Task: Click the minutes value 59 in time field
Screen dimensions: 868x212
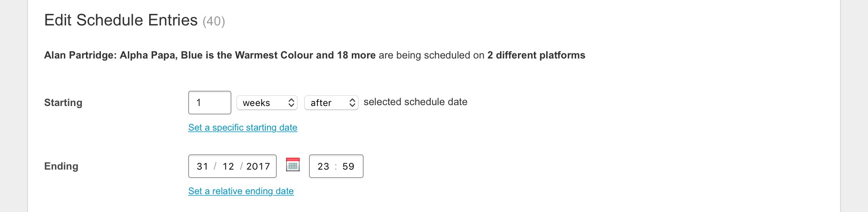Action: (x=348, y=166)
